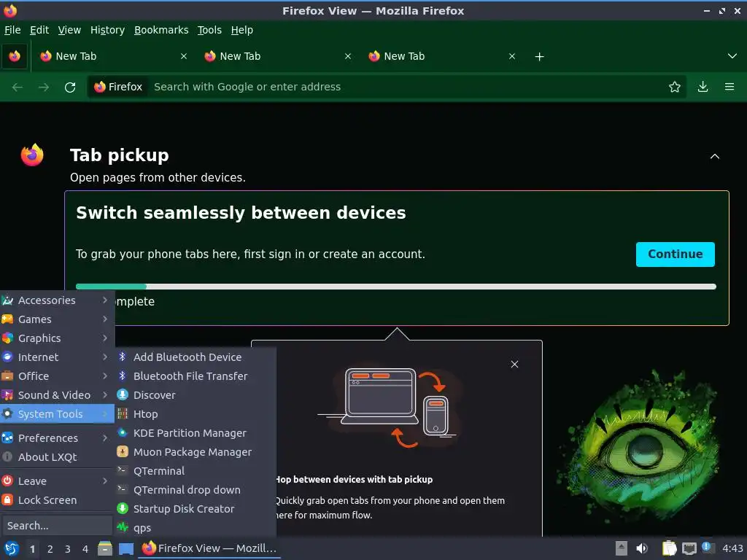Expand the Preferences submenu
Viewport: 747px width, 560px height.
[x=57, y=438]
